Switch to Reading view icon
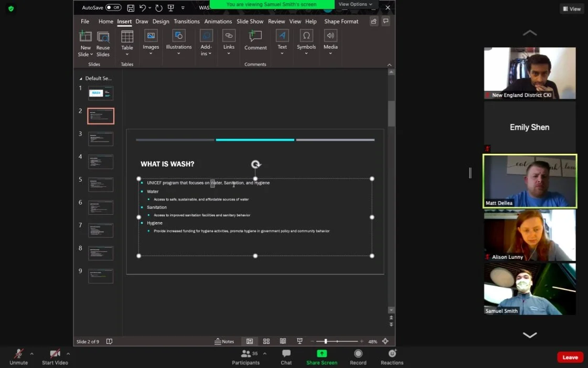Viewport: 588px width, 368px height. [x=283, y=341]
